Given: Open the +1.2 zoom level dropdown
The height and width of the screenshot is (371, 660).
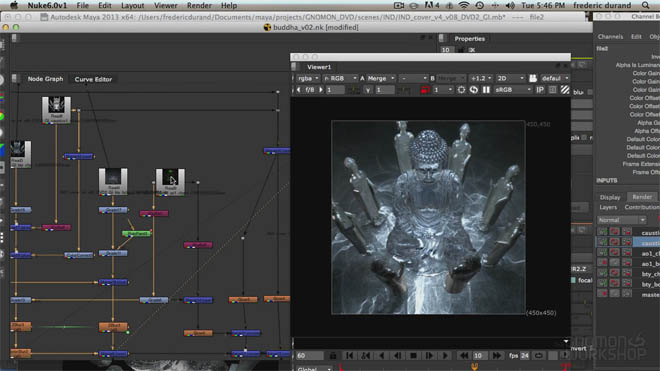Looking at the screenshot, I should [481, 78].
